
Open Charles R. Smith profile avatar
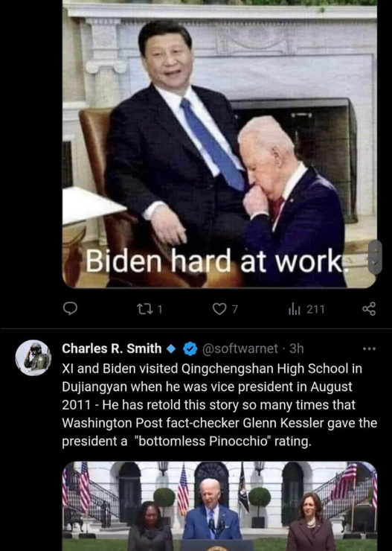click(x=33, y=357)
